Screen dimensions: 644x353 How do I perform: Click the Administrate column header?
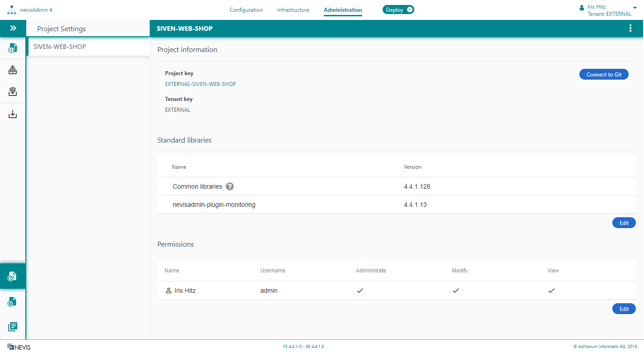371,271
